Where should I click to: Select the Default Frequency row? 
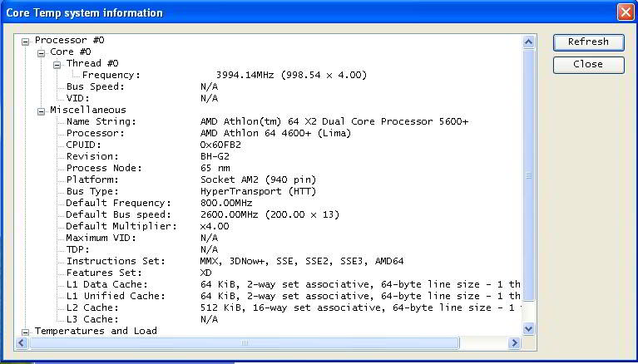click(x=160, y=203)
